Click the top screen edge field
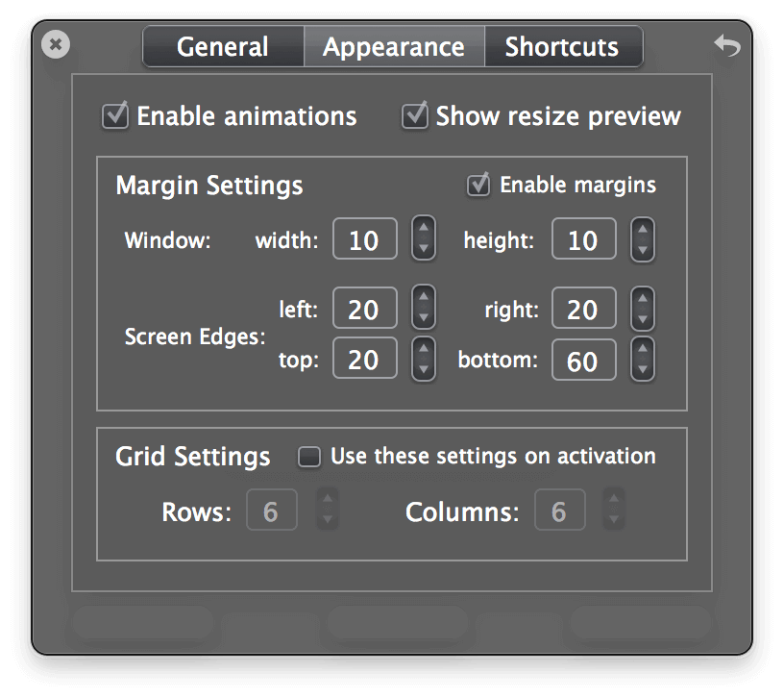 pos(365,359)
